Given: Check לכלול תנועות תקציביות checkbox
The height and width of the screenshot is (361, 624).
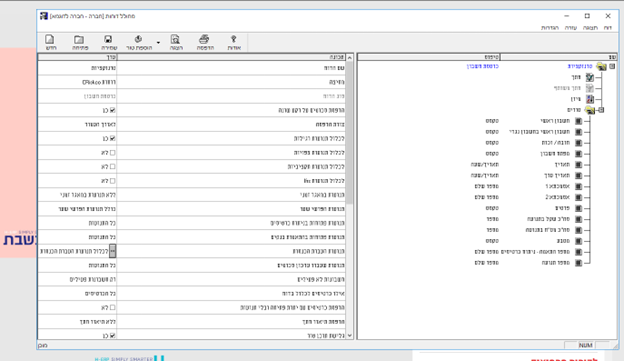Looking at the screenshot, I should [x=113, y=167].
